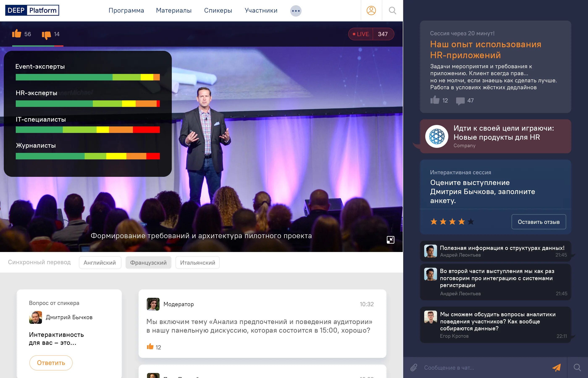Switch translation to Французский
Viewport: 588px width, 378px height.
(148, 263)
